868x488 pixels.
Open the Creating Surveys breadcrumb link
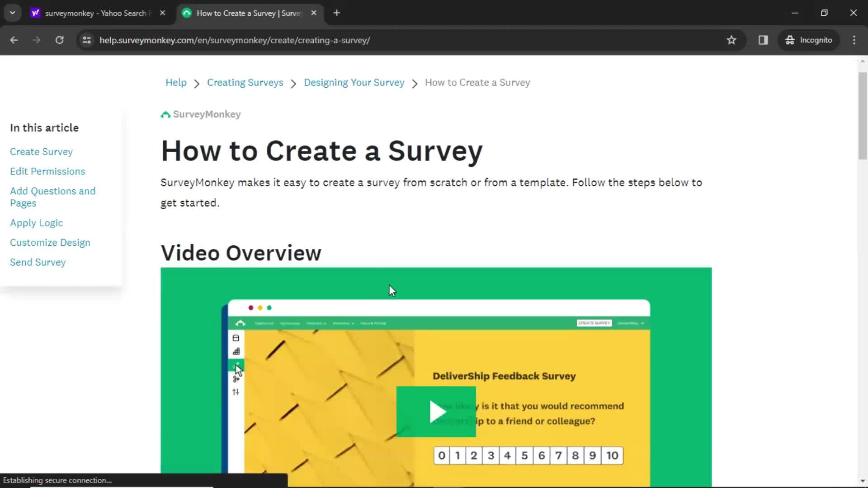[x=245, y=83]
